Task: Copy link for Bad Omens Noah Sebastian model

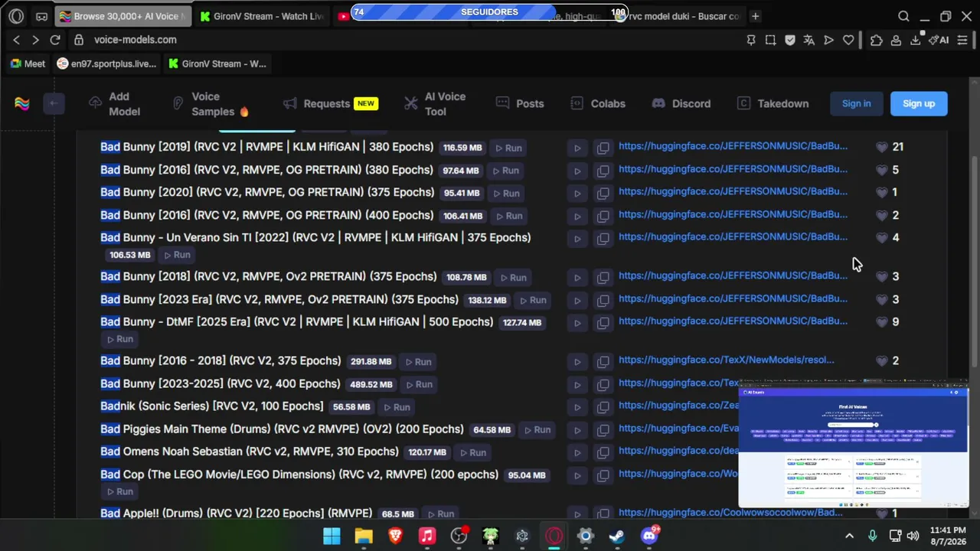Action: [603, 452]
